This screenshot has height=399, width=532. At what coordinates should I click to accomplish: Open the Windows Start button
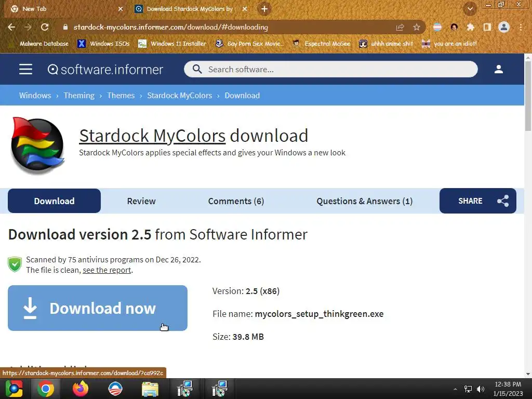[14, 389]
